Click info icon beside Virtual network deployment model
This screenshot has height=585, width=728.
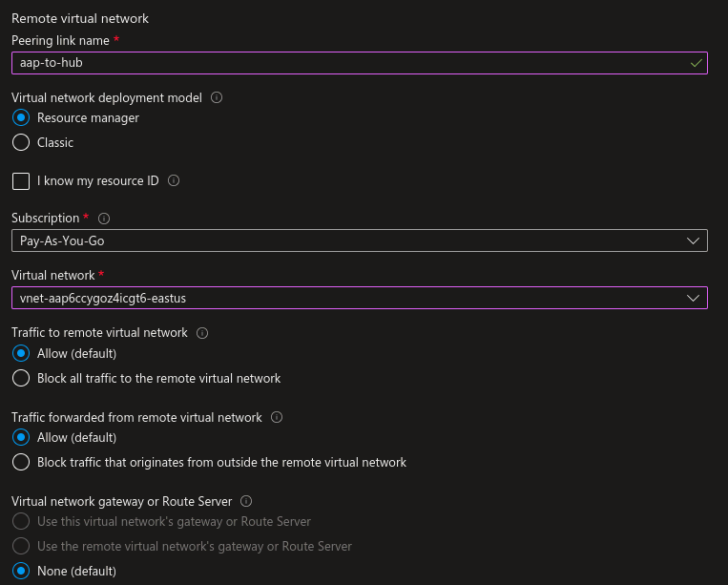(x=217, y=97)
